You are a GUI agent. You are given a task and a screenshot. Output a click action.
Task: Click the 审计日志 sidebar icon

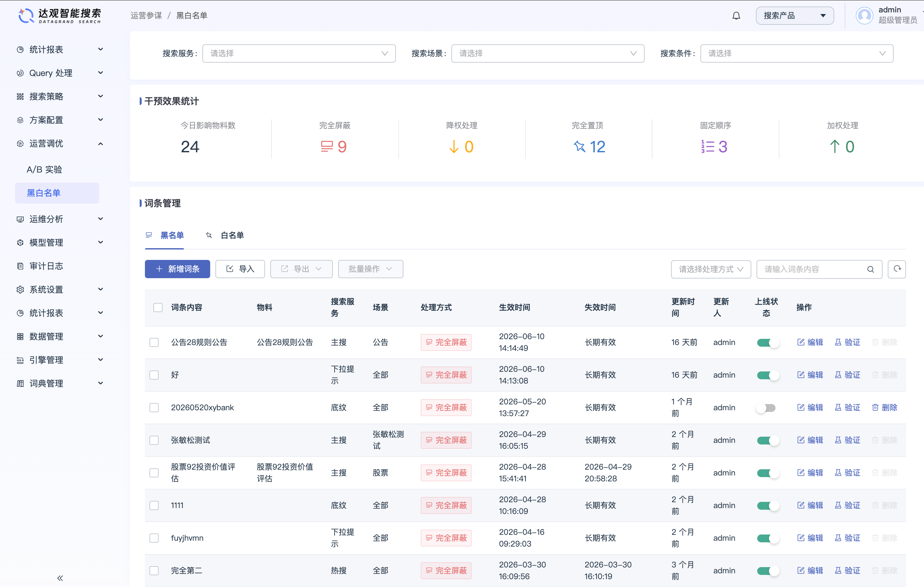[x=20, y=266]
